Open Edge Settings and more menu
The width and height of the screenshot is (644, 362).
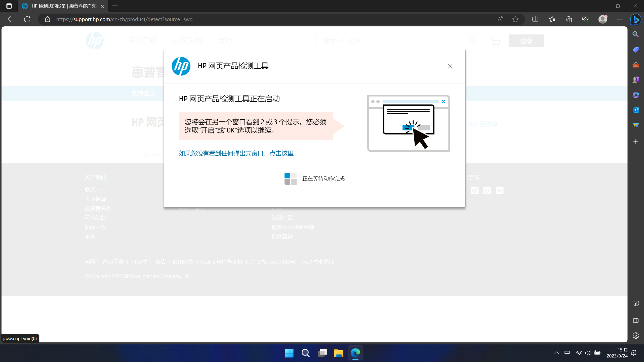click(620, 19)
